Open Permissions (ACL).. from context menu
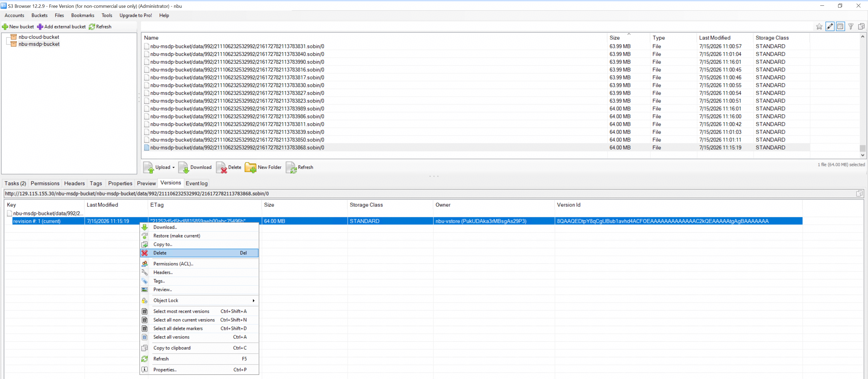 199,264
